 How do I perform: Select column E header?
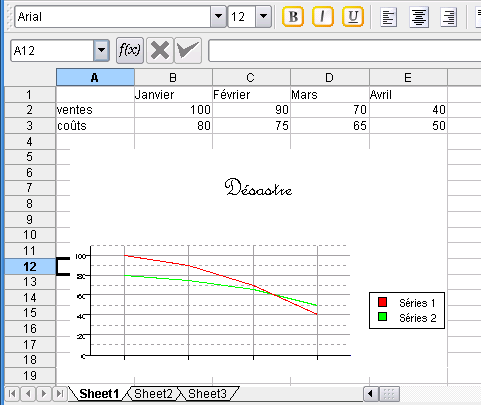tap(408, 77)
